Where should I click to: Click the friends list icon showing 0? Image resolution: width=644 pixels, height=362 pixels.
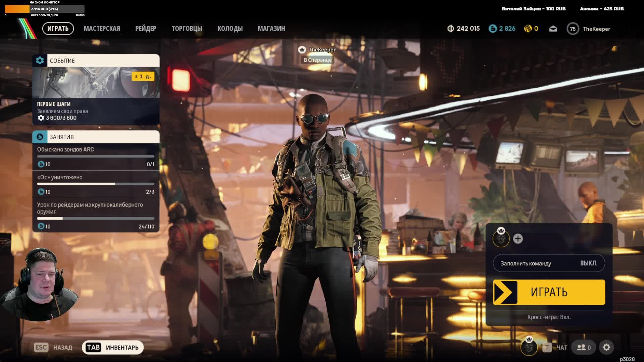pos(584,348)
